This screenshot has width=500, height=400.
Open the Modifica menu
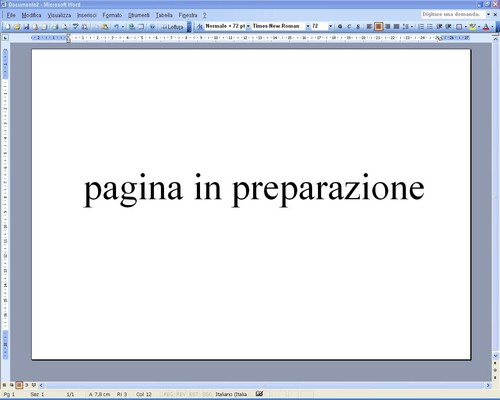click(31, 15)
